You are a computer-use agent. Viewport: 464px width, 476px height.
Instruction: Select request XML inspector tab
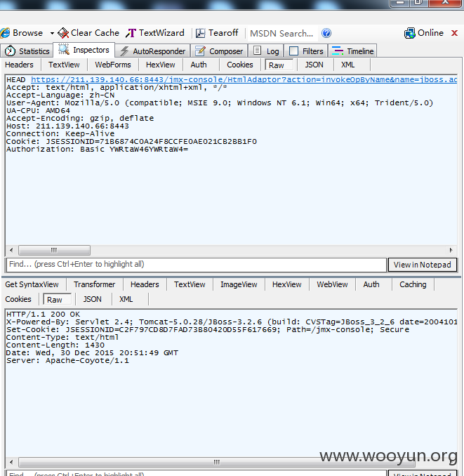(347, 65)
